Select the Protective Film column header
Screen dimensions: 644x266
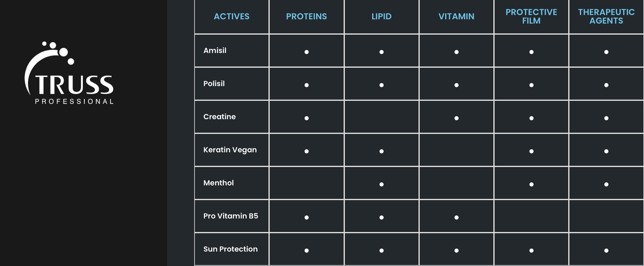(531, 17)
